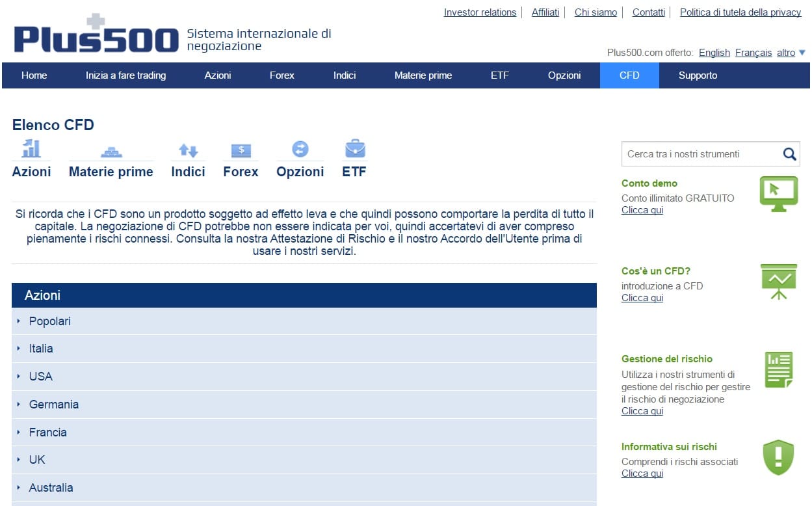812x506 pixels.
Task: Open Politica di tutela della privacy link
Action: coord(740,12)
